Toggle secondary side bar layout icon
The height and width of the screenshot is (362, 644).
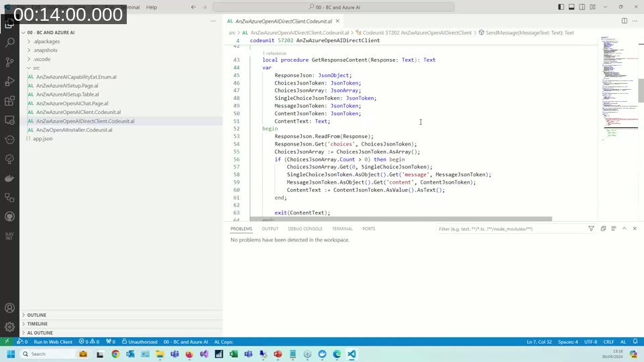click(x=582, y=7)
